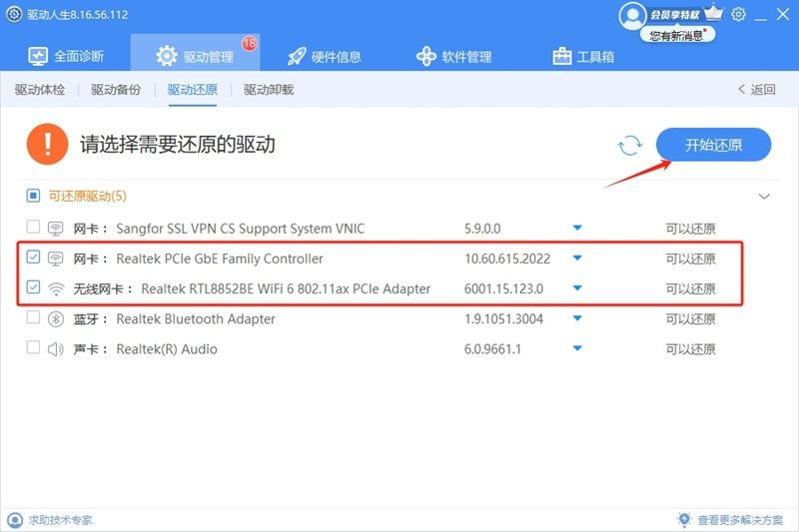
Task: Uncheck the Realtek RTL8852BE WiFi checkbox
Action: tap(33, 287)
